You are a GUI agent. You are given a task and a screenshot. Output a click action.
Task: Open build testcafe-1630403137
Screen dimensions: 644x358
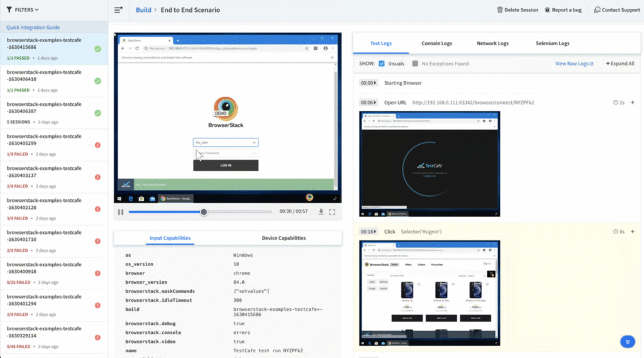point(54,177)
